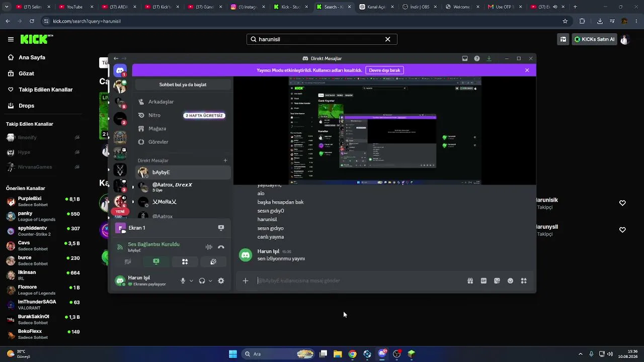This screenshot has height=362, width=644.
Task: Open Arkadaşlar in Discord sidebar
Action: [x=183, y=102]
